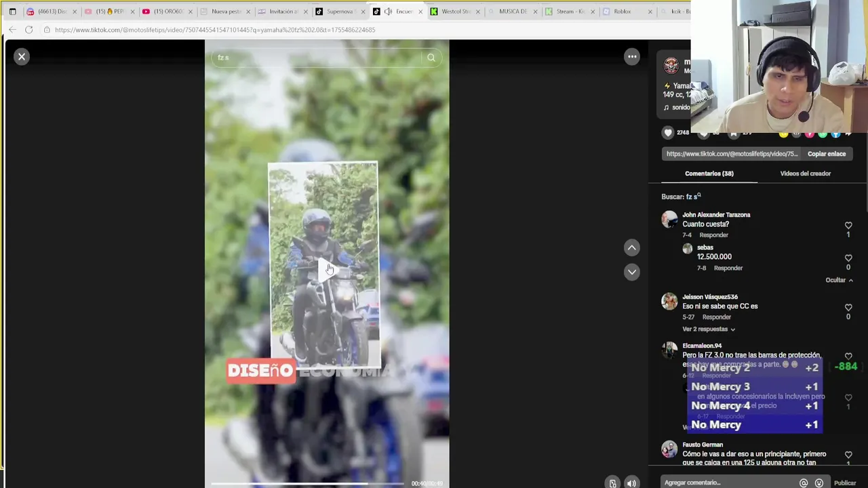Publish the comment with Publicar
Screen dimensions: 868x488
pos(845,483)
